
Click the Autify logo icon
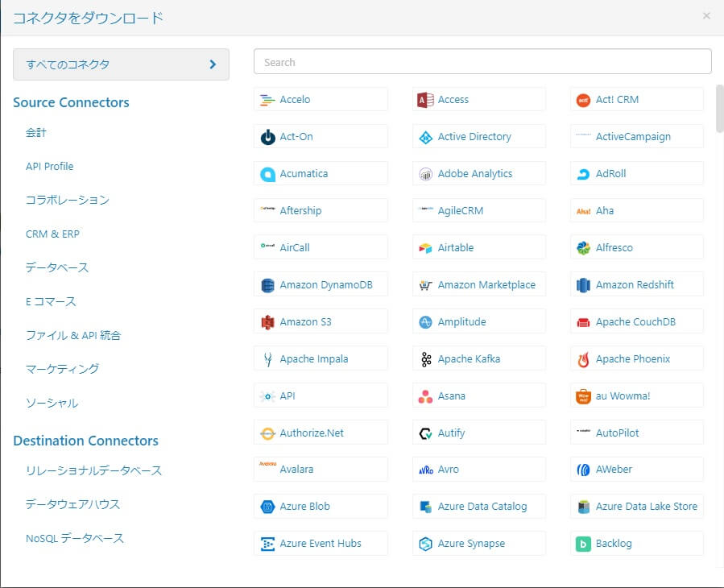click(x=425, y=433)
